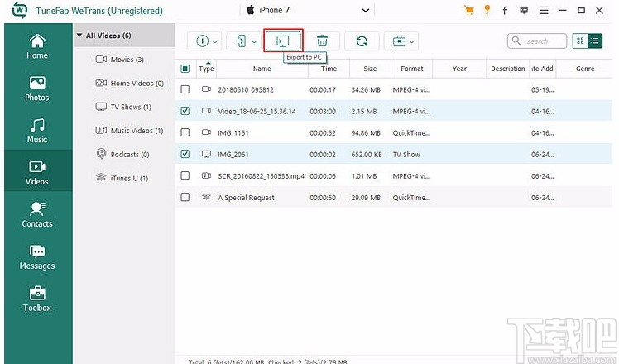Collapse the All Videos tree
This screenshot has width=619, height=364.
[79, 35]
